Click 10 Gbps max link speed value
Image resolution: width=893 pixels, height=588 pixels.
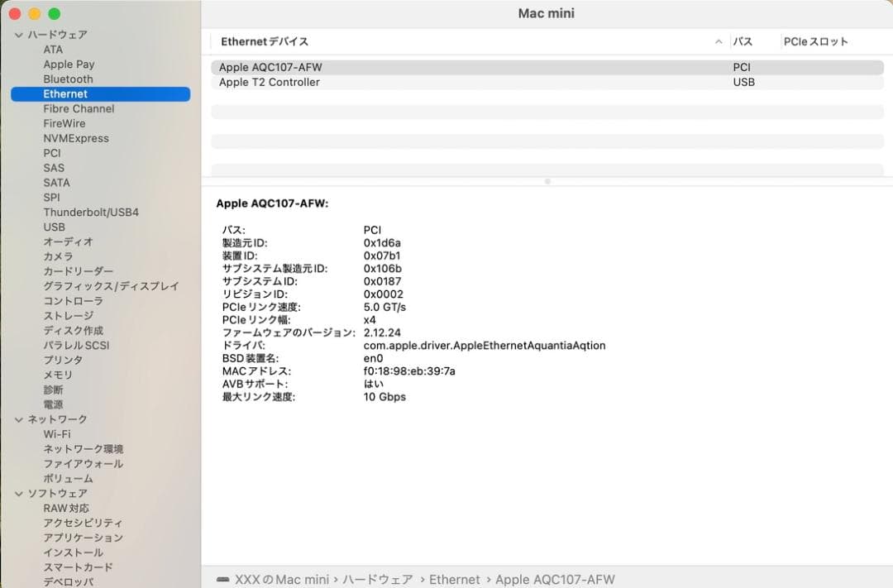(384, 397)
